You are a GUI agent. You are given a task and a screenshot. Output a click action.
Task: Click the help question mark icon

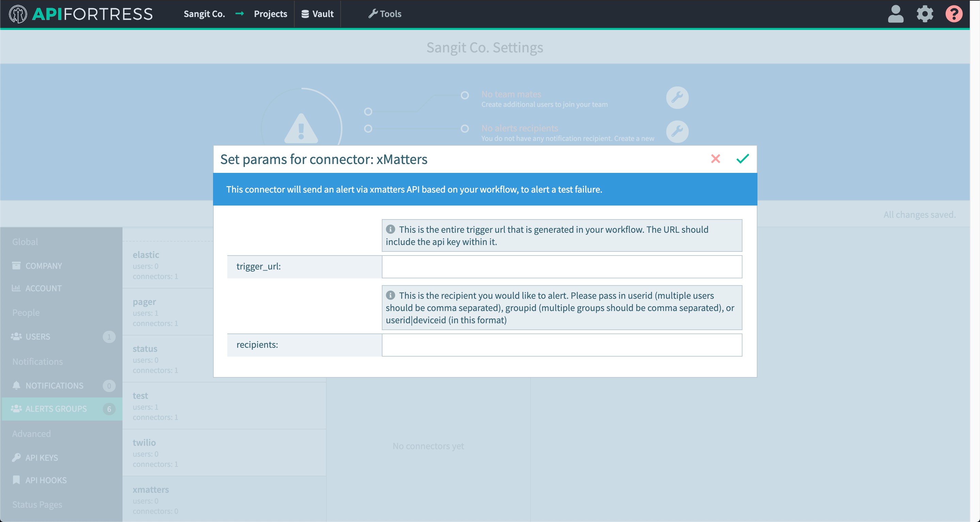click(954, 14)
